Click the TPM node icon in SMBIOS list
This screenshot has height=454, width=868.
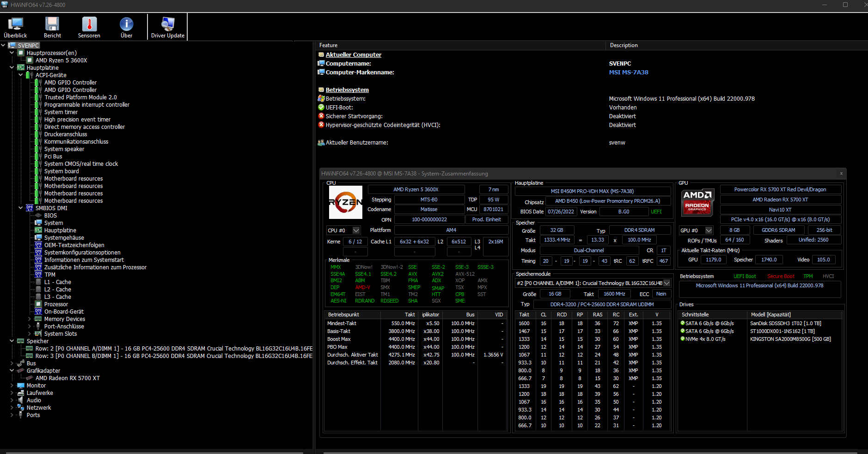[38, 274]
